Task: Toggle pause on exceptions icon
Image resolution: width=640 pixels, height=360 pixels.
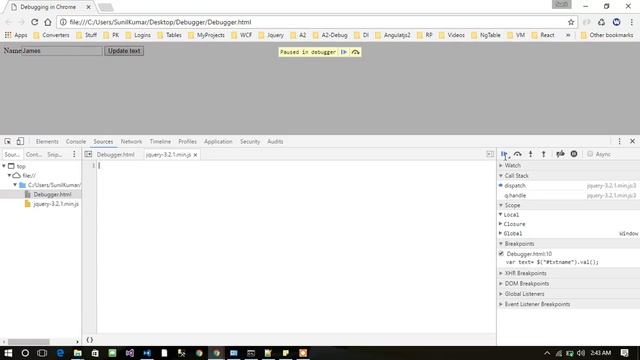Action: click(x=574, y=154)
